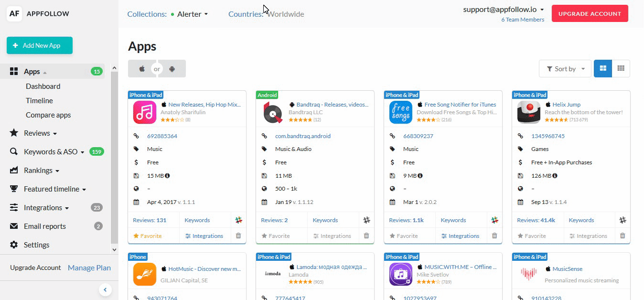644x300 pixels.
Task: Open Reviews: 41.4k for Helix Jump
Action: (x=536, y=220)
